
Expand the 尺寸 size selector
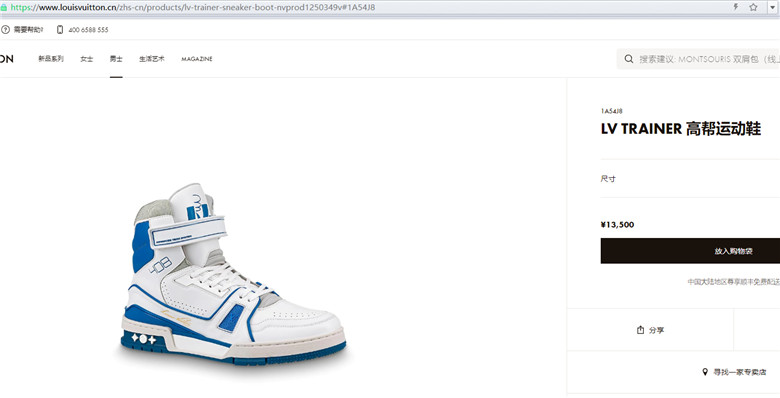[690, 179]
